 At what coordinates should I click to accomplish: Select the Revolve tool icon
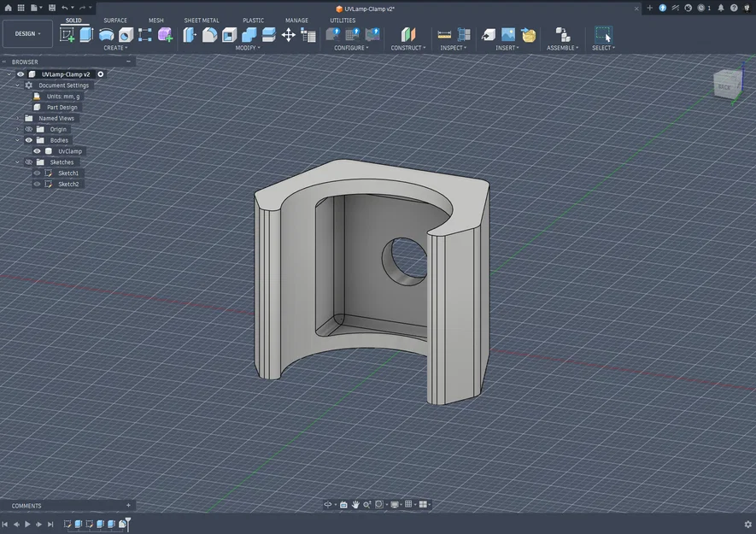(x=106, y=35)
